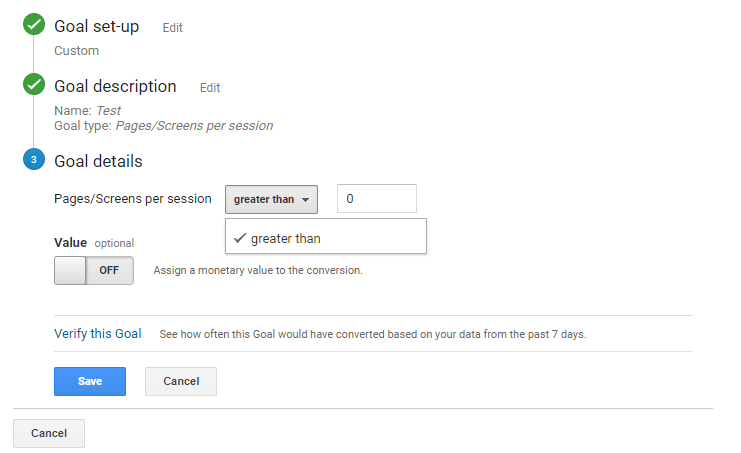Save the goal with the blue Save button

[x=90, y=381]
